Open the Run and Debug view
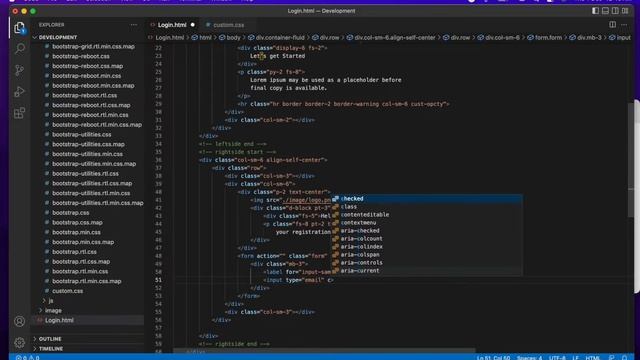This screenshot has height=360, width=640. tap(19, 91)
